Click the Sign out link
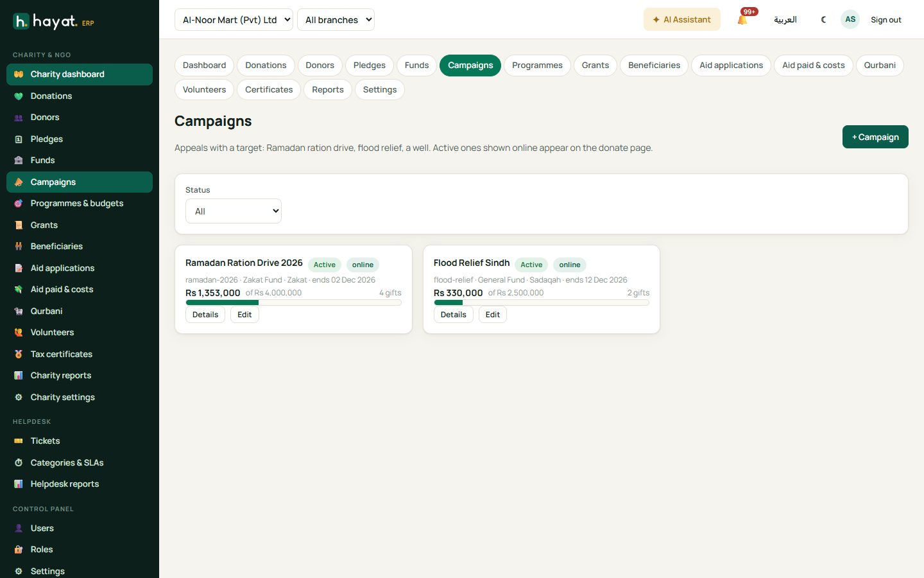Image resolution: width=924 pixels, height=578 pixels. click(x=886, y=20)
